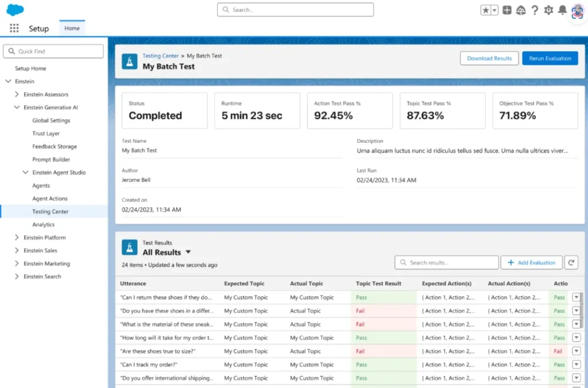Expand the favorites list dropdown arrow
588x388 pixels.
(494, 10)
